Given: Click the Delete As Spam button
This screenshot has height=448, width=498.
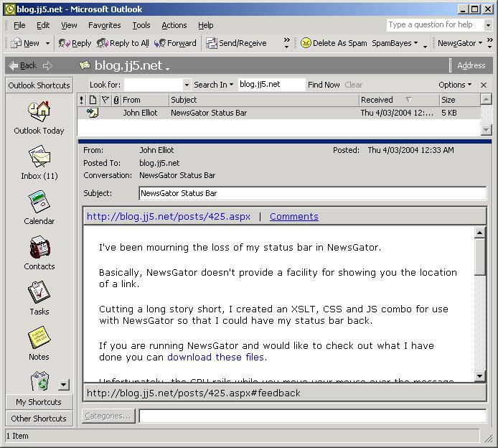Looking at the screenshot, I should tap(334, 43).
